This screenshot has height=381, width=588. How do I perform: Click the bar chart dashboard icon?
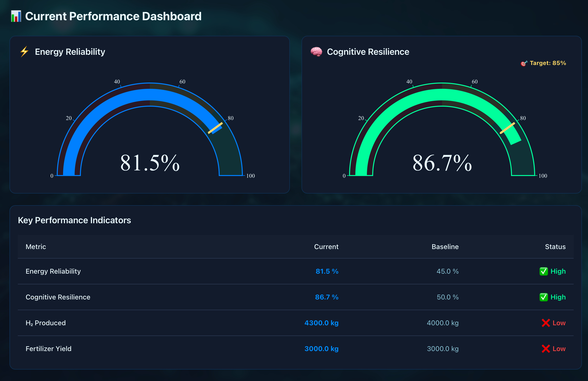(16, 16)
